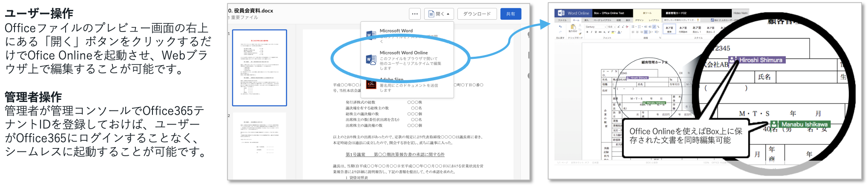
Task: Switch to the 表示 ribbon tab
Action: (628, 20)
